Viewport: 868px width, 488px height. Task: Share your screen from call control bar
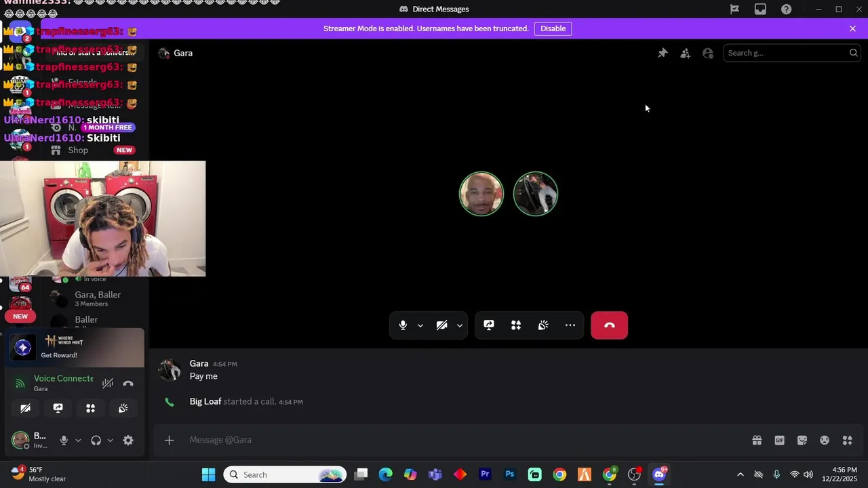coord(489,325)
